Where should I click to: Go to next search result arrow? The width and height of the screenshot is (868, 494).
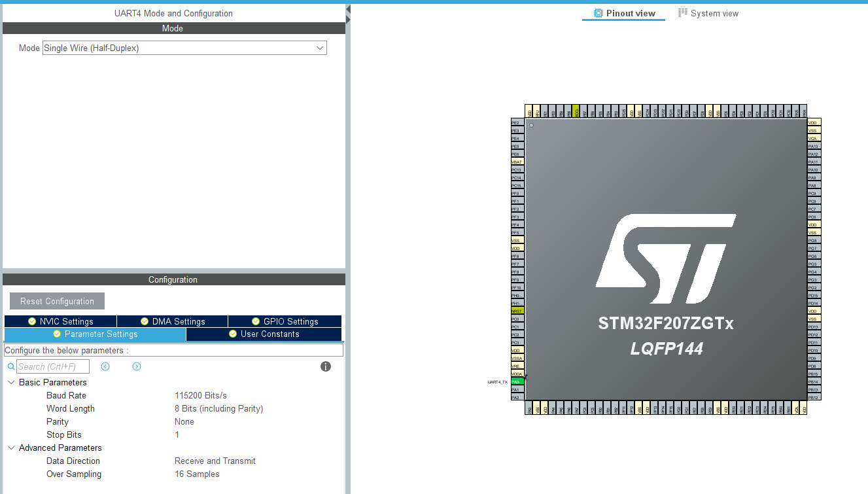point(137,366)
